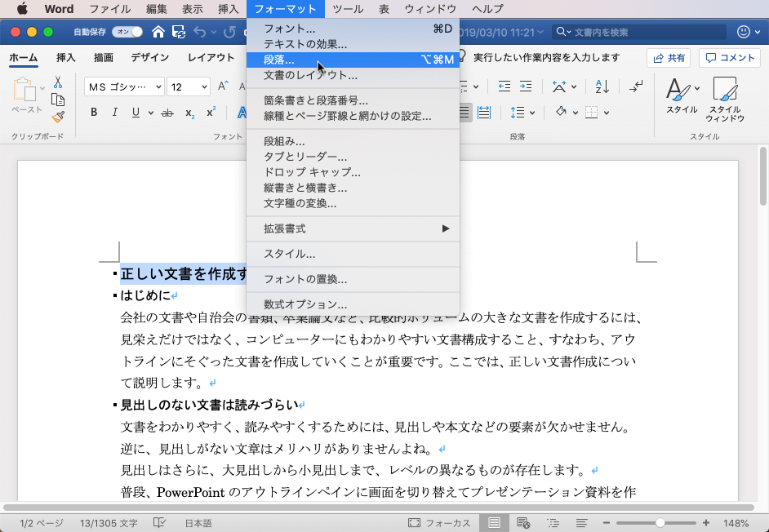769x532 pixels.
Task: Toggle bold formatting
Action: click(94, 113)
